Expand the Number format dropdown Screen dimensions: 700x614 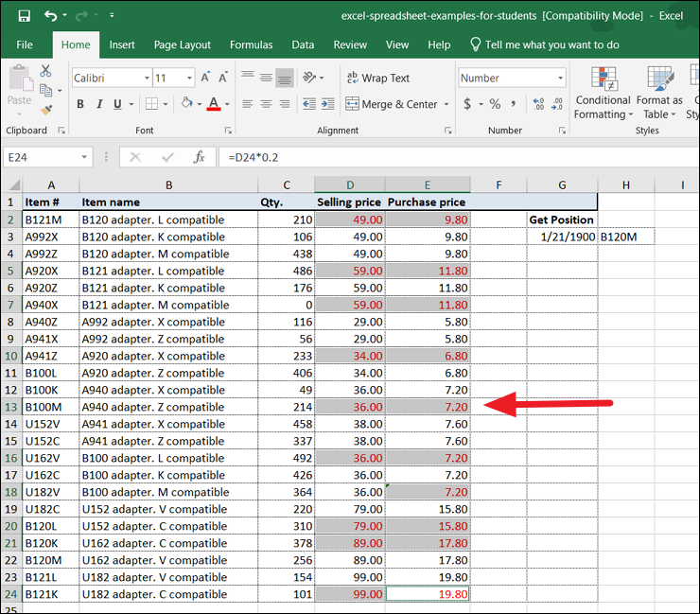point(560,79)
